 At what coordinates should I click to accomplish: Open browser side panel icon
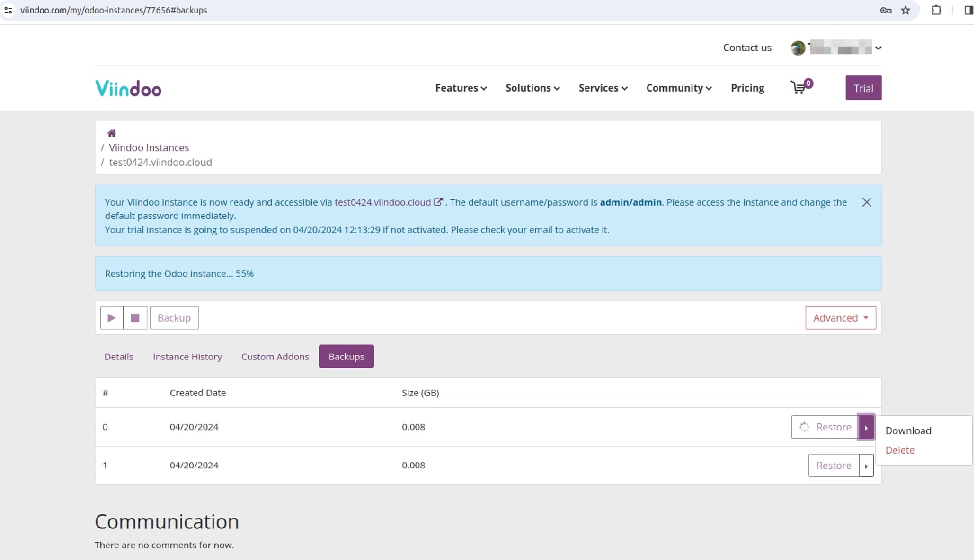coord(968,10)
